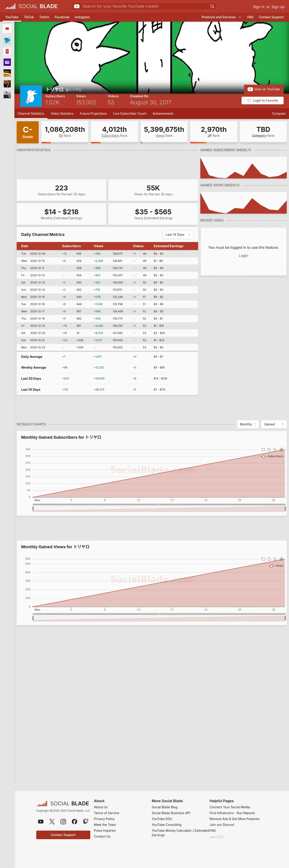Viewport: 289px width, 868px height.
Task: Switch to the Facebook platform tab
Action: [62, 17]
